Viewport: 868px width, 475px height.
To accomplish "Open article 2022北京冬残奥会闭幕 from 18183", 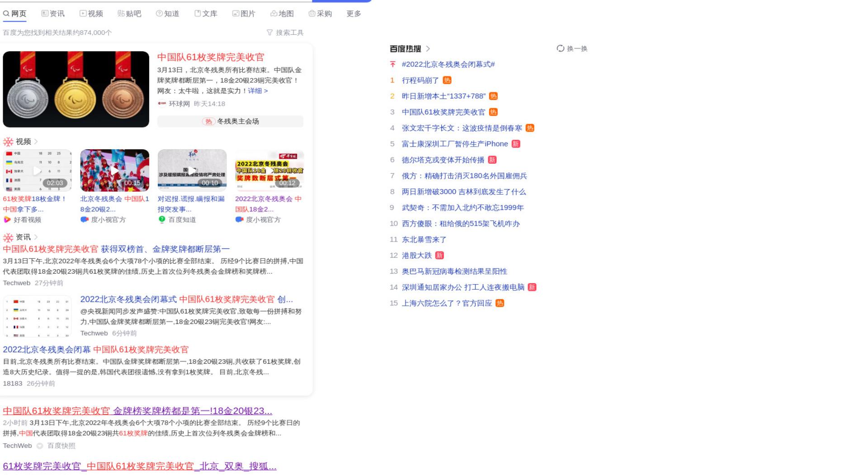I will [96, 350].
